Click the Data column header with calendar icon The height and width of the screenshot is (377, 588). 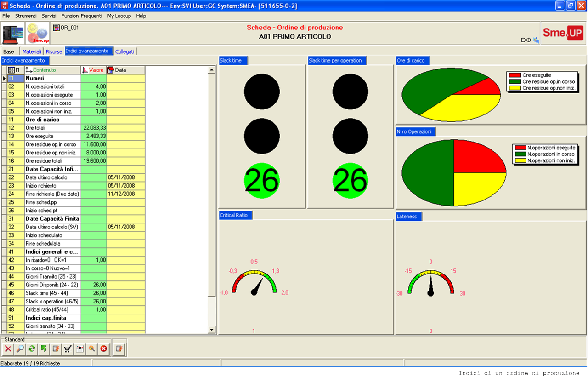pos(126,70)
